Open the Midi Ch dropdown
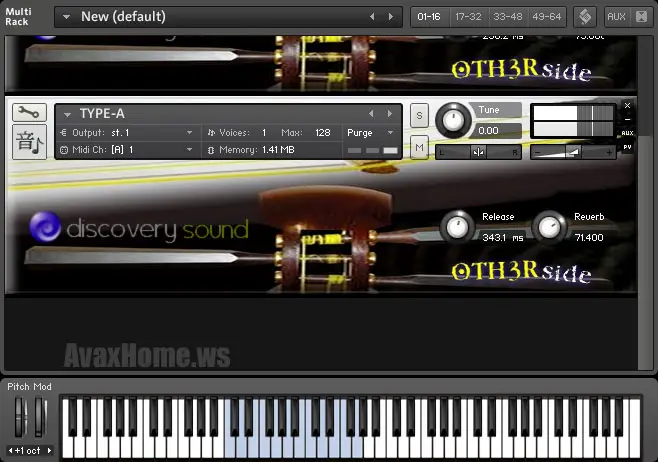The width and height of the screenshot is (658, 462). (x=190, y=149)
